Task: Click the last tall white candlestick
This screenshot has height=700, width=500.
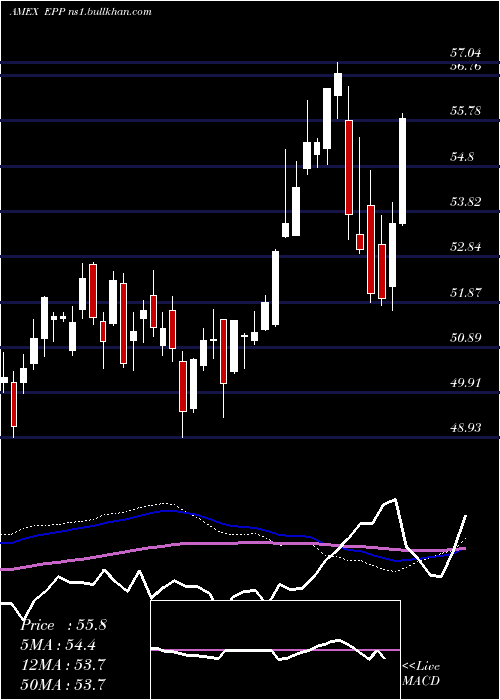Action: point(403,169)
